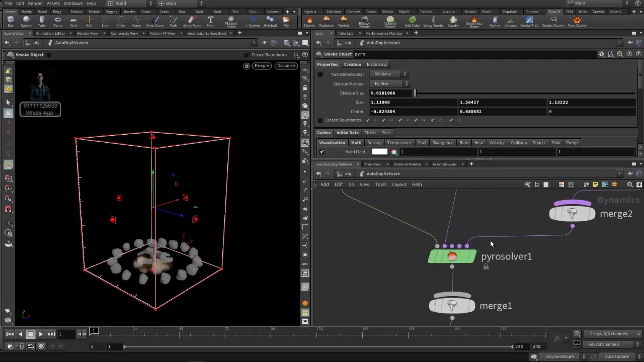Screen dimensions: 644x362
Task: Toggle the Multi Field visualization checkbox
Action: [322, 152]
